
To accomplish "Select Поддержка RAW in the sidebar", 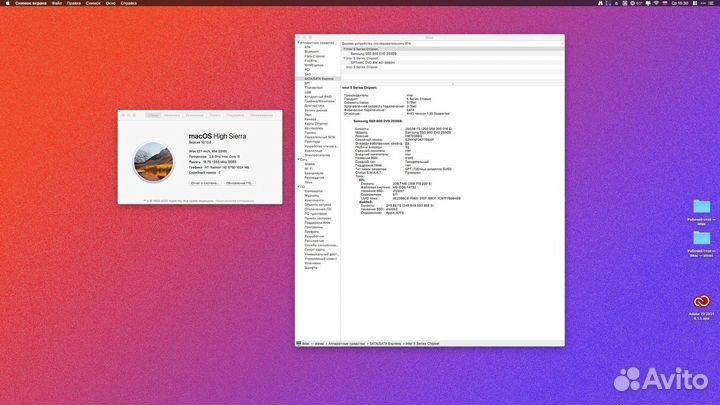I will tap(317, 223).
